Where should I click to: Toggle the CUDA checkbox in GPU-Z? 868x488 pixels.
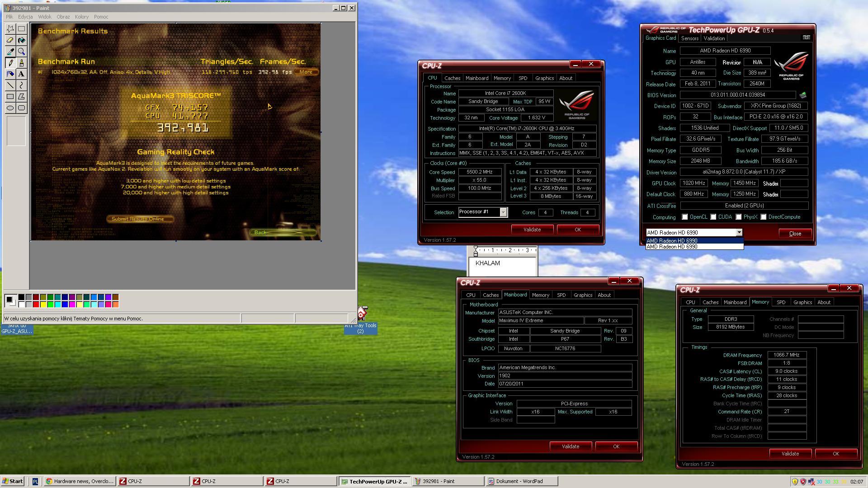click(x=713, y=217)
